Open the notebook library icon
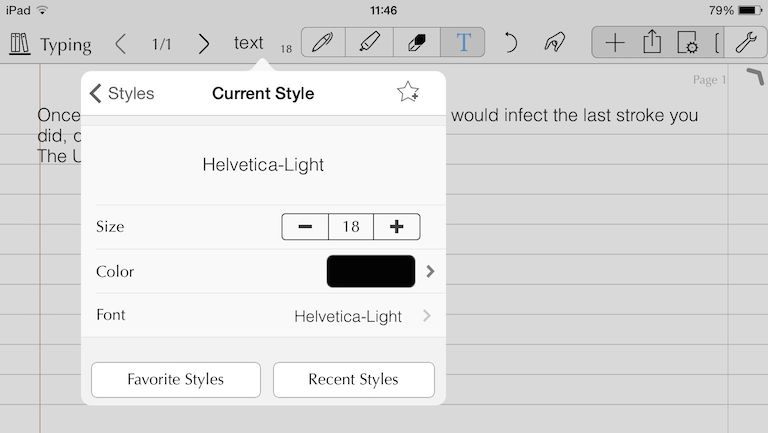The width and height of the screenshot is (768, 433). [20, 44]
